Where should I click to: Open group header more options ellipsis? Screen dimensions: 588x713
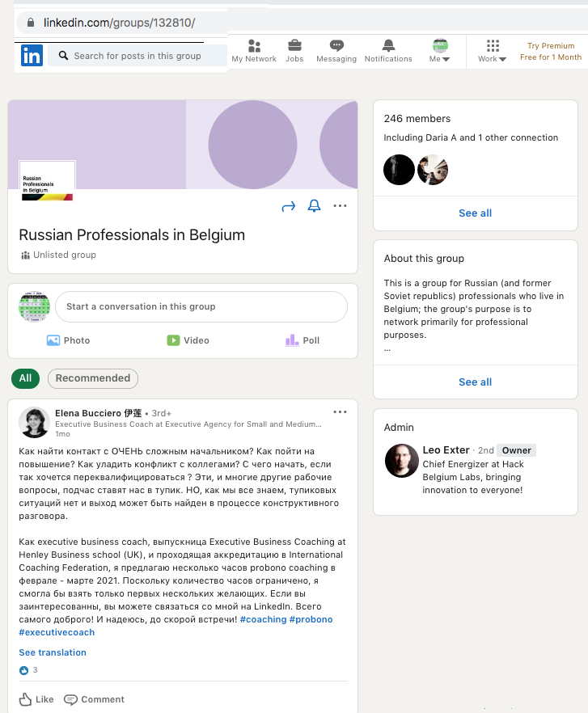340,206
